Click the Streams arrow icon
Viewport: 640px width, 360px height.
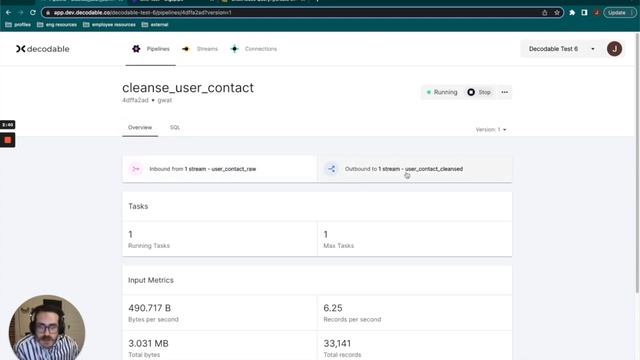[186, 49]
